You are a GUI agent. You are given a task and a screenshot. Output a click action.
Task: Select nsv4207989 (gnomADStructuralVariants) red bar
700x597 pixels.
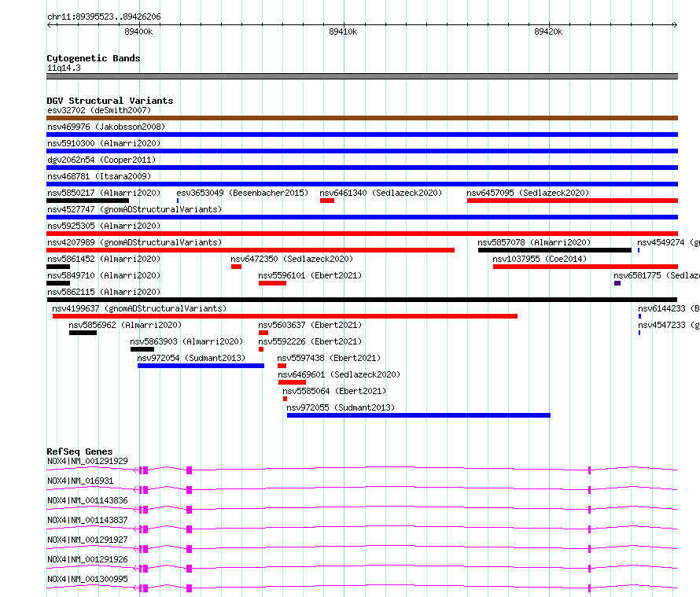point(250,250)
